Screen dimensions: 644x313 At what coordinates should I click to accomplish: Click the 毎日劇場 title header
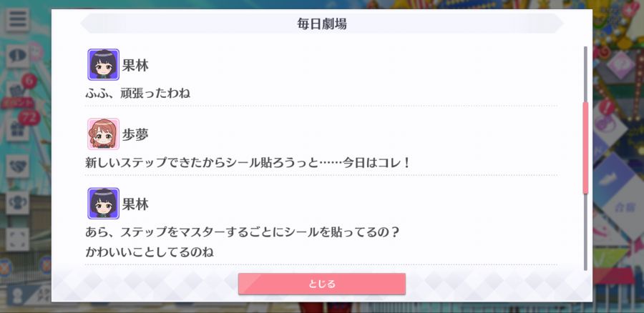(x=322, y=24)
